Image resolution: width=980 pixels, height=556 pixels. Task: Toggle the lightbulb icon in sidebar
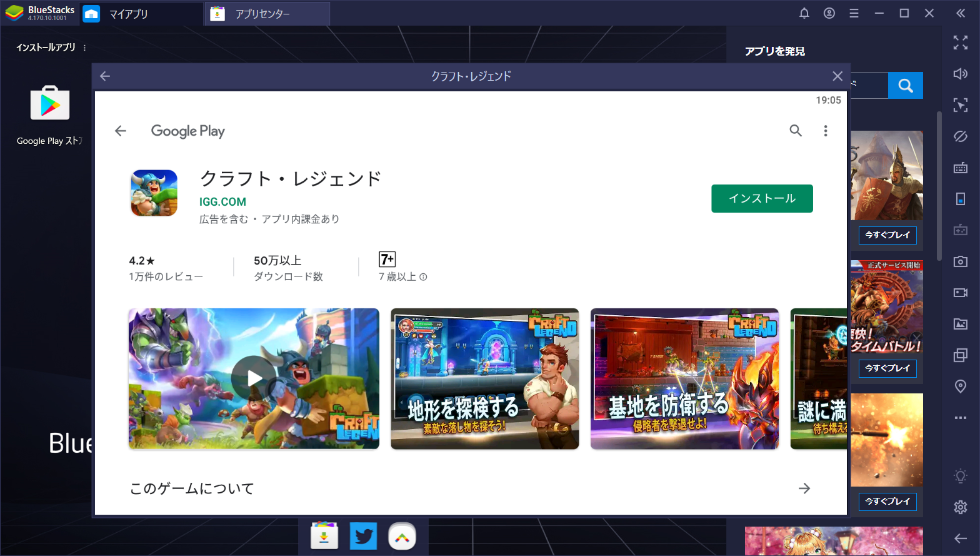tap(961, 476)
